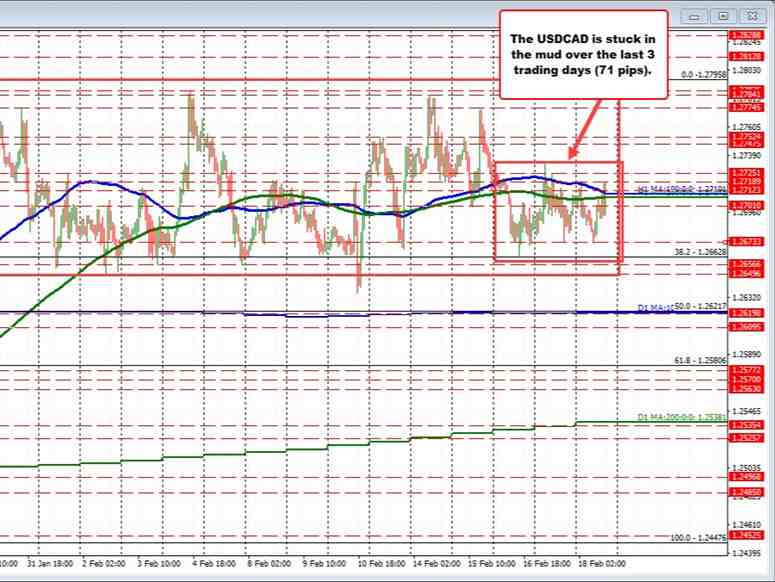Select the red 1.25630 price level tag
This screenshot has width=775, height=582.
click(746, 389)
